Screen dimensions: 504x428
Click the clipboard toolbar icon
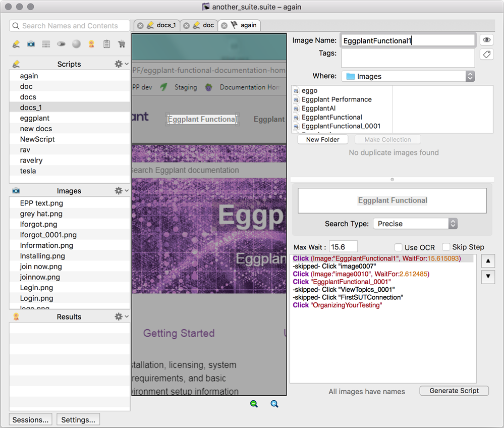(x=107, y=44)
